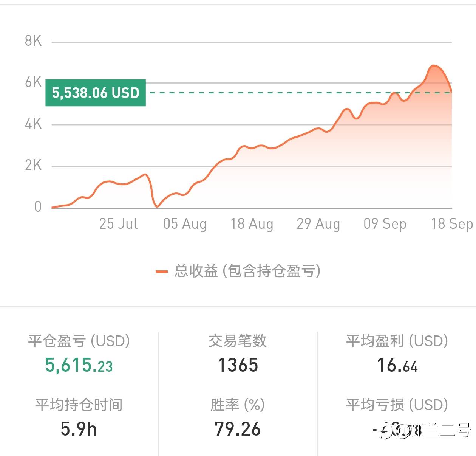Screen dimensions: 476x456
Task: Select the 18 Aug date label
Action: tap(252, 223)
